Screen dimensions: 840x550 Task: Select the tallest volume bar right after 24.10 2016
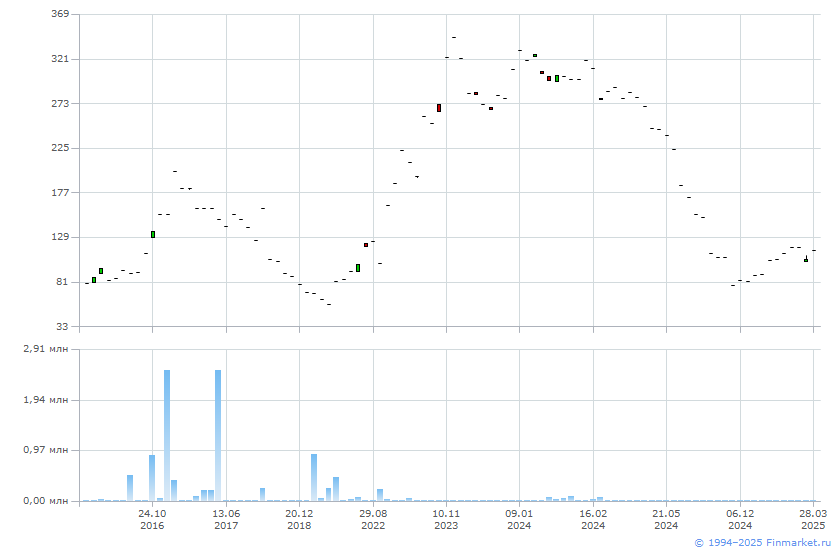pyautogui.click(x=167, y=435)
